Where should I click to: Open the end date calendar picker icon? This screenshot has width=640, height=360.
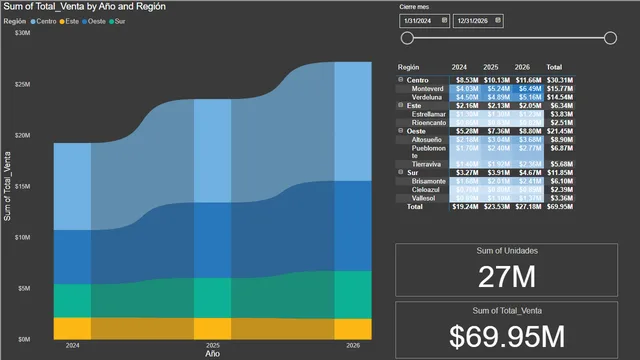point(498,20)
